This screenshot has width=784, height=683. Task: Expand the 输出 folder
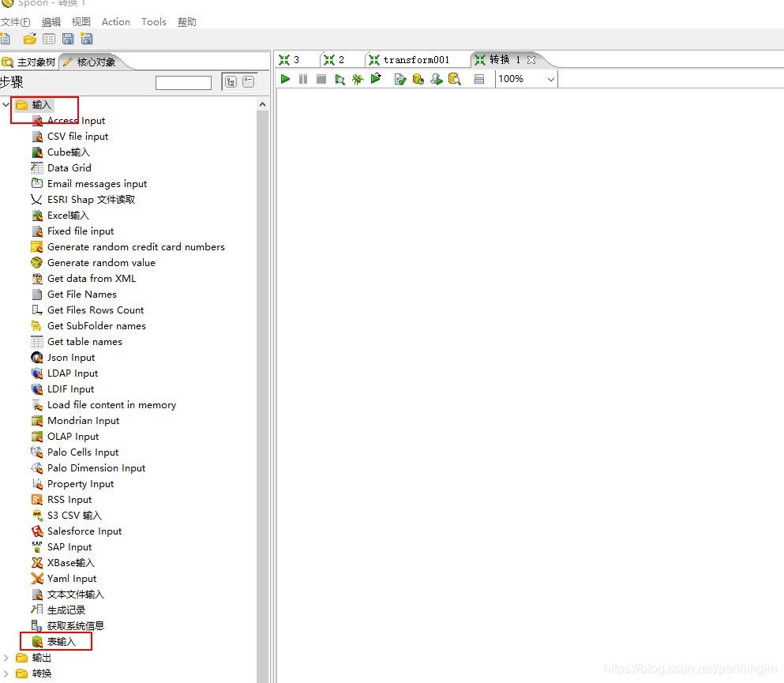6,658
